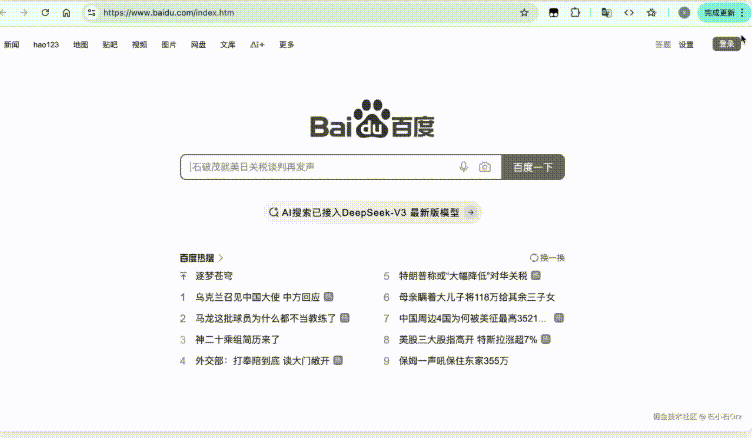
Task: Click the 登录 login button
Action: 727,44
